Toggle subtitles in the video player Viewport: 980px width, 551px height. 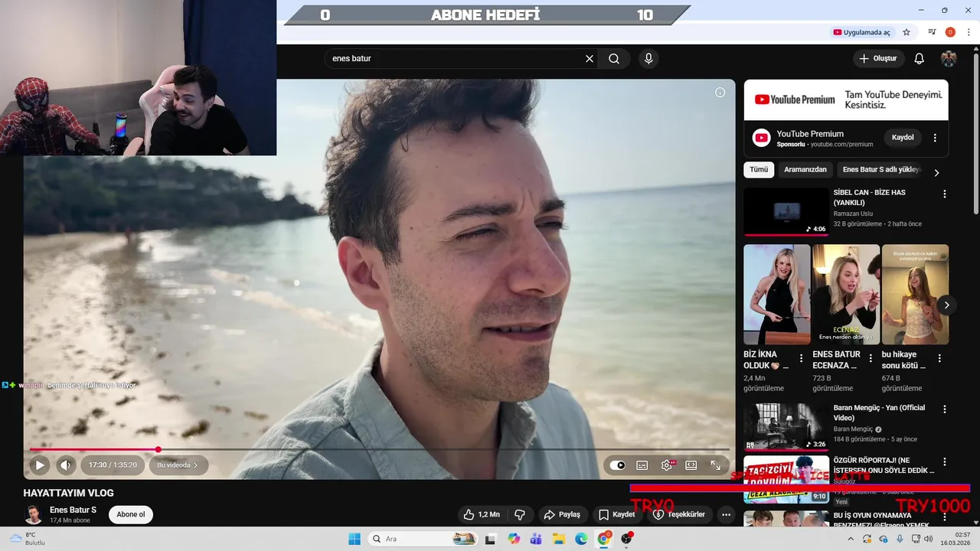[642, 465]
